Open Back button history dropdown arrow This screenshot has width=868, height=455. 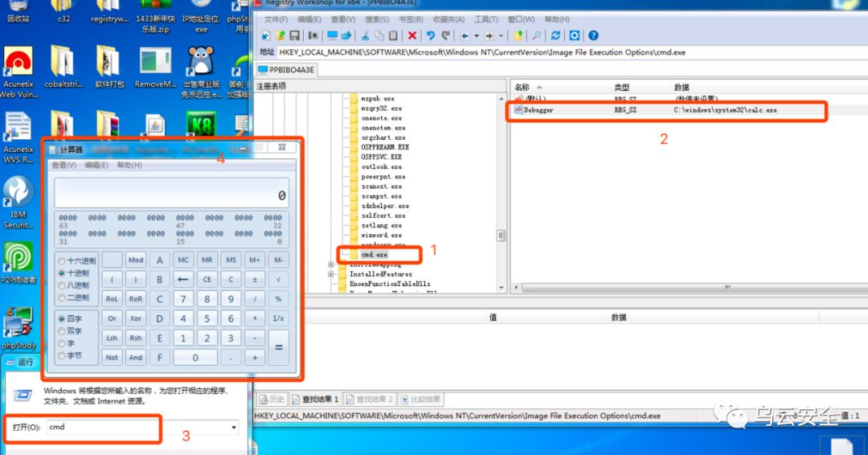point(477,36)
